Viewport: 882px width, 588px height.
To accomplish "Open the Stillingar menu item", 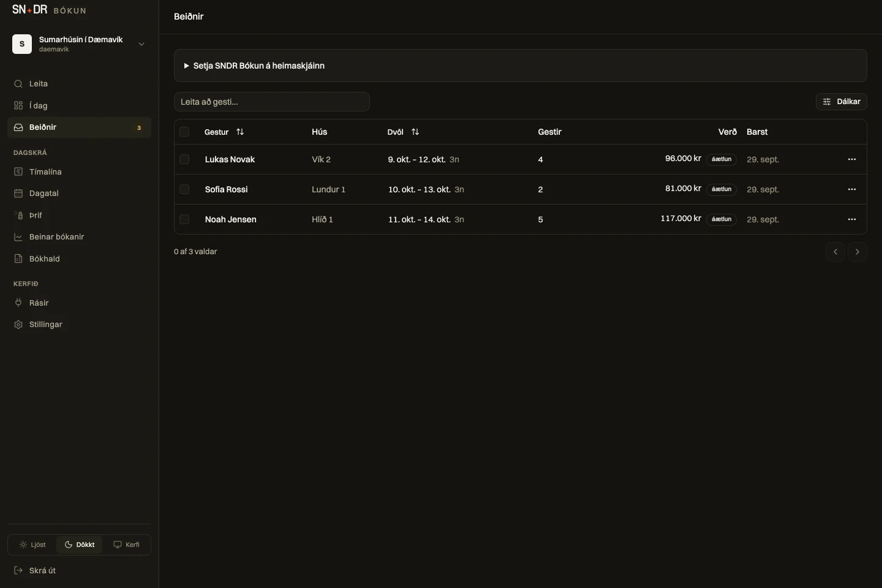I will point(79,324).
